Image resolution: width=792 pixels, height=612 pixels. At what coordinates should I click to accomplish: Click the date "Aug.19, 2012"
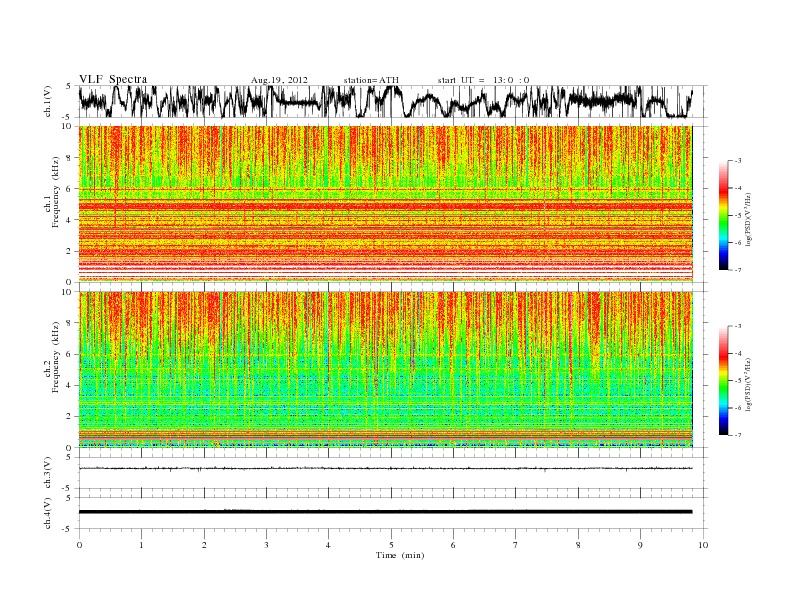tap(279, 80)
